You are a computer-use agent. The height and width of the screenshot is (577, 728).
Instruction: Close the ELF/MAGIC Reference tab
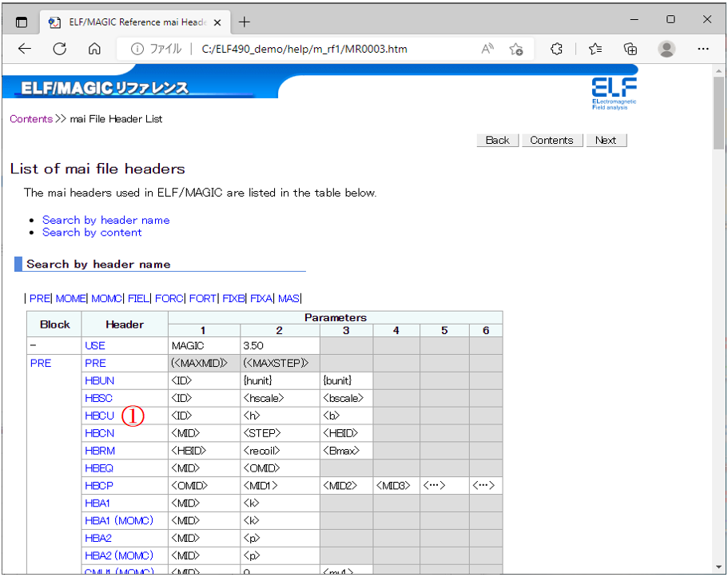click(217, 22)
